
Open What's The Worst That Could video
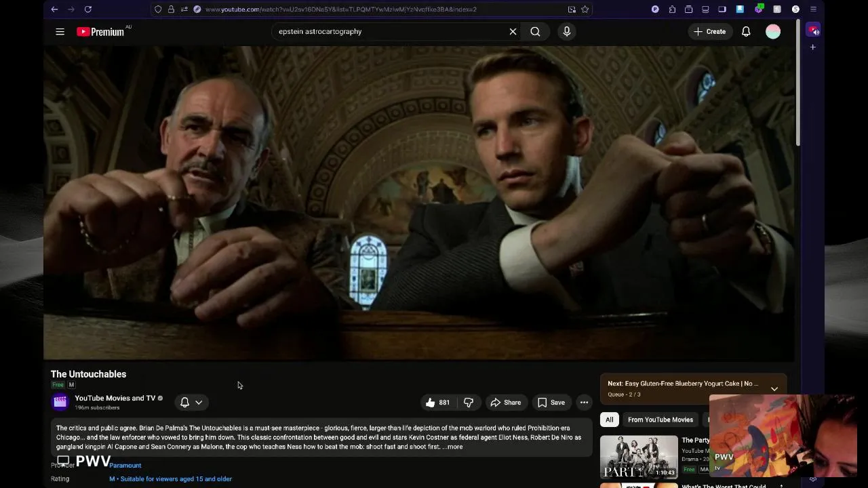(x=724, y=485)
